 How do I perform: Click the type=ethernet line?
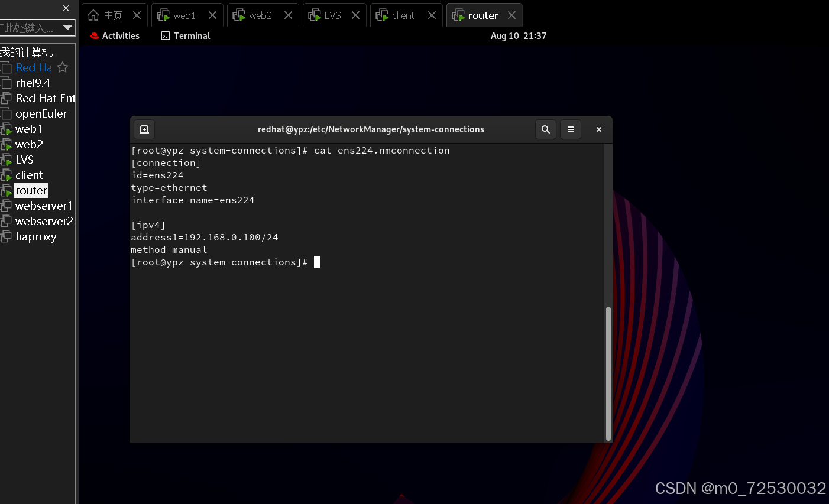(x=169, y=188)
